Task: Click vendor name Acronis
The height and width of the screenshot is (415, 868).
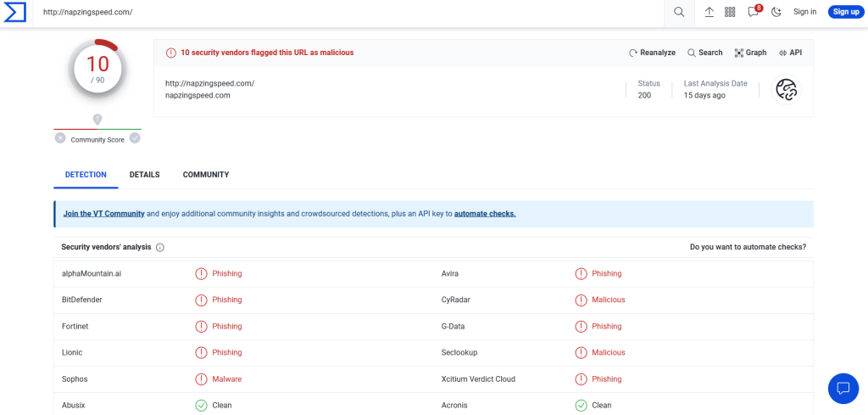Action: [454, 406]
